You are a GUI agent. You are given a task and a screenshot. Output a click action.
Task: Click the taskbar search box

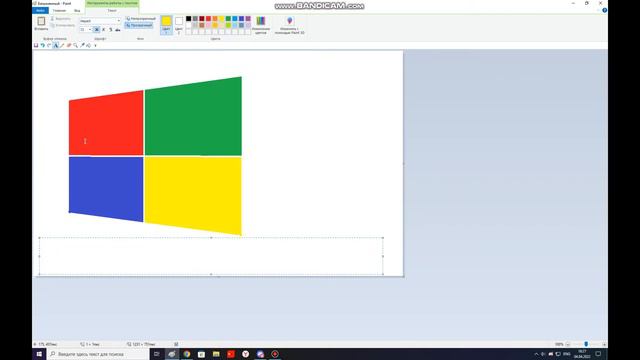coord(98,354)
